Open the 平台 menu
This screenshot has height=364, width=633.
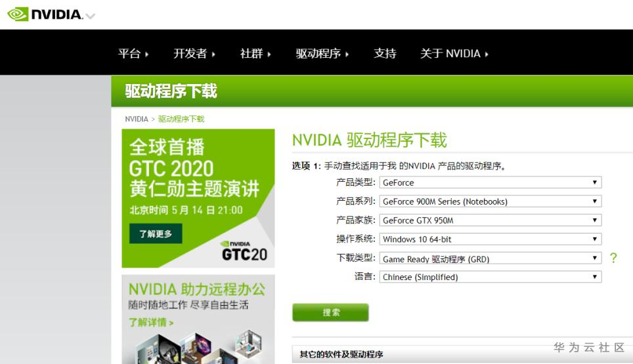pos(133,54)
